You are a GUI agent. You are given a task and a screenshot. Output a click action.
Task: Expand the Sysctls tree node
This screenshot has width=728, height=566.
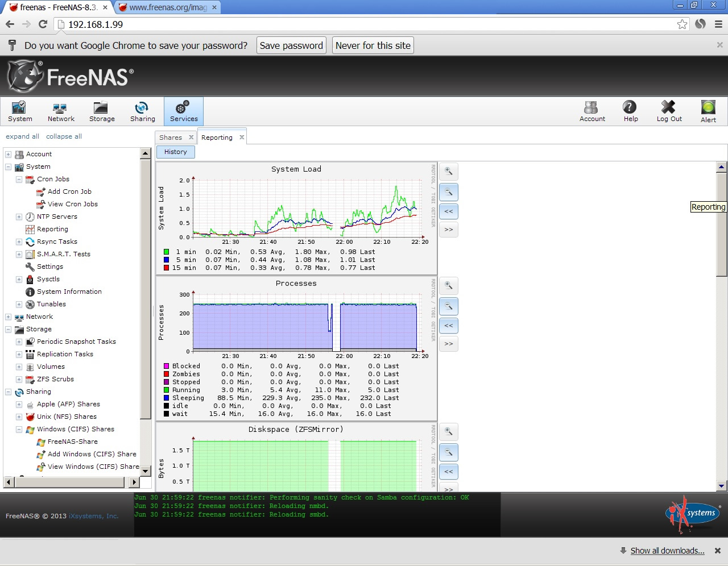[19, 280]
